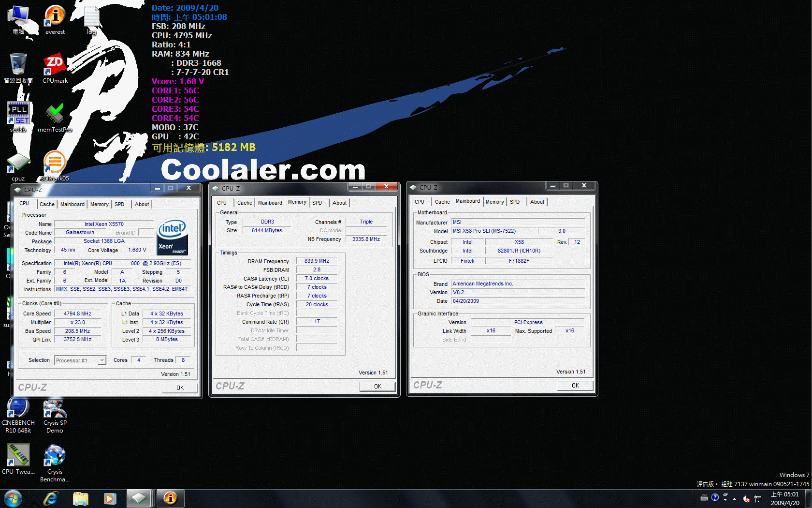Click OK in the right Mainboard CPU-Z window

575,385
